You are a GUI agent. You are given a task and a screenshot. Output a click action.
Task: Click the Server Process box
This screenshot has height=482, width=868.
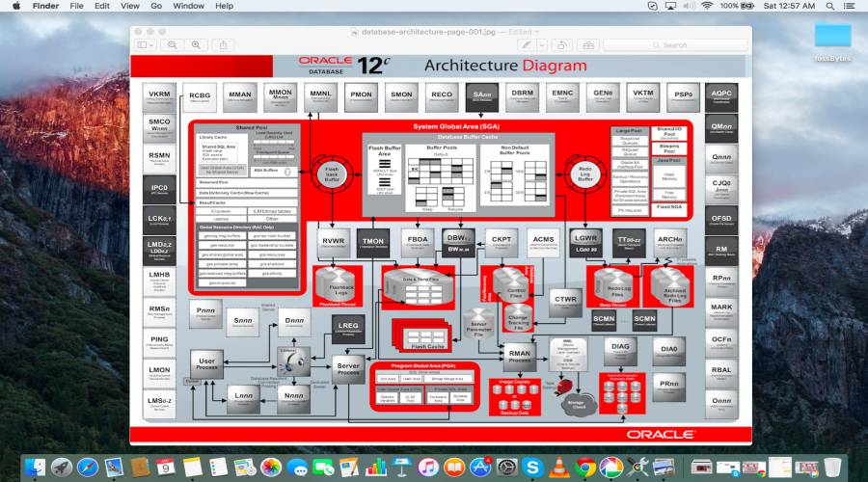(x=348, y=369)
